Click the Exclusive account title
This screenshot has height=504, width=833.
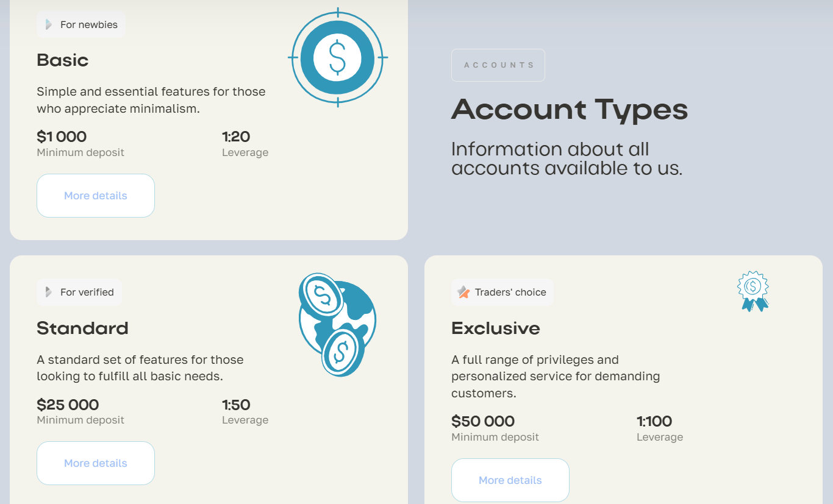point(496,328)
